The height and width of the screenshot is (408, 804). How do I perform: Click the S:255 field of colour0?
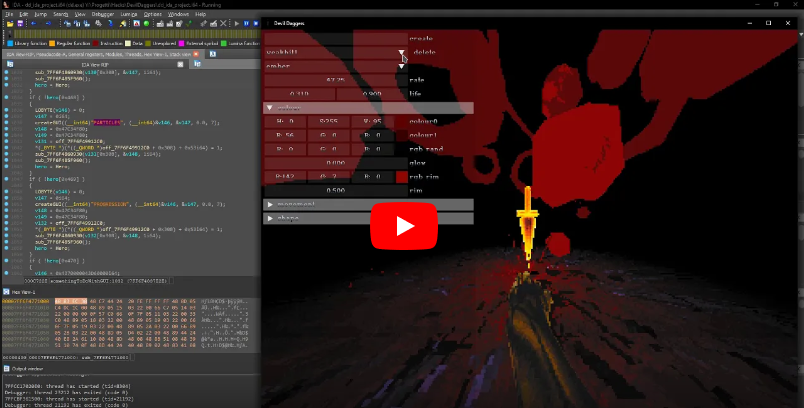[329, 121]
